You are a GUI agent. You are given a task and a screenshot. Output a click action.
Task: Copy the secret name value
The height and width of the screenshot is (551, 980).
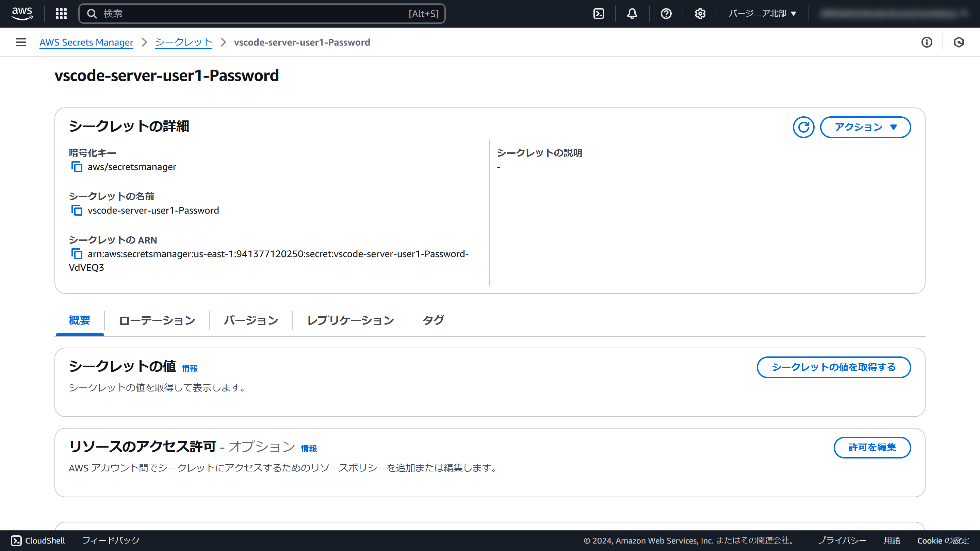[77, 210]
